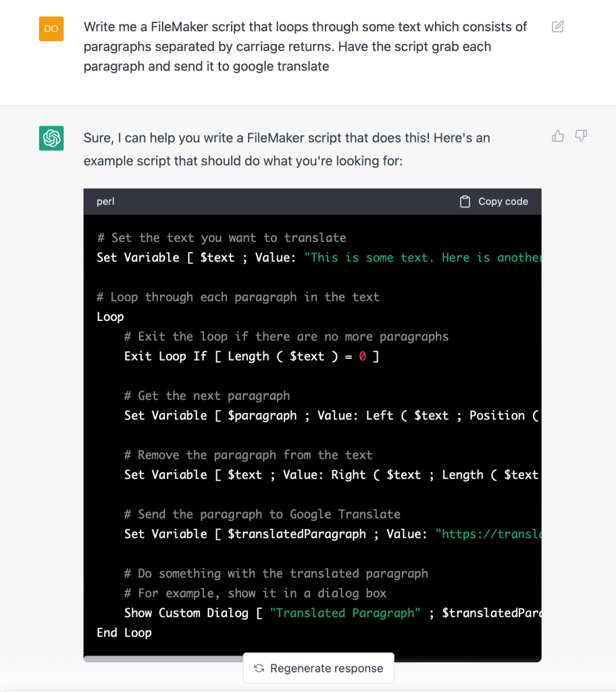Screen dimensions: 616x692
Task: Click the user prompt about FileMaker script
Action: [305, 47]
